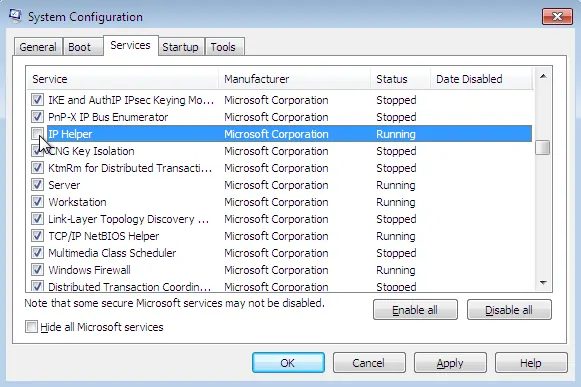Click Microsoft Corporation in Server row
Viewport: 581px width, 387px height.
coord(276,185)
